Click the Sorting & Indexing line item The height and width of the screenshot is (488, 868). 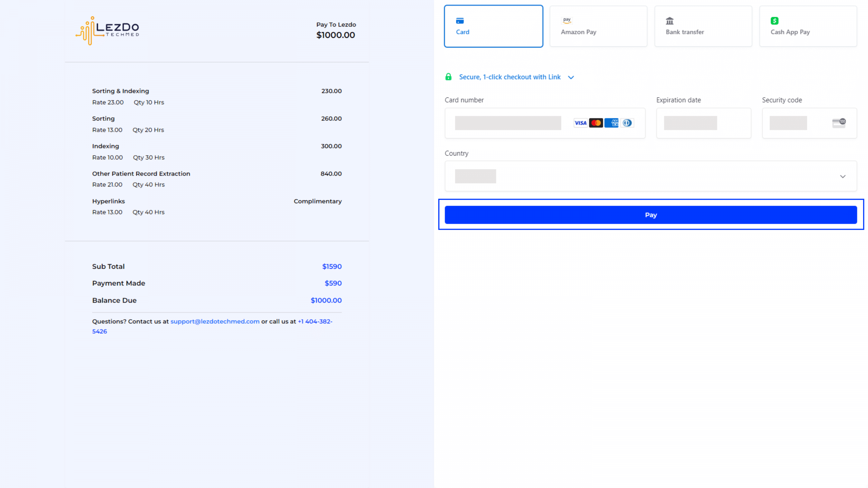(120, 91)
